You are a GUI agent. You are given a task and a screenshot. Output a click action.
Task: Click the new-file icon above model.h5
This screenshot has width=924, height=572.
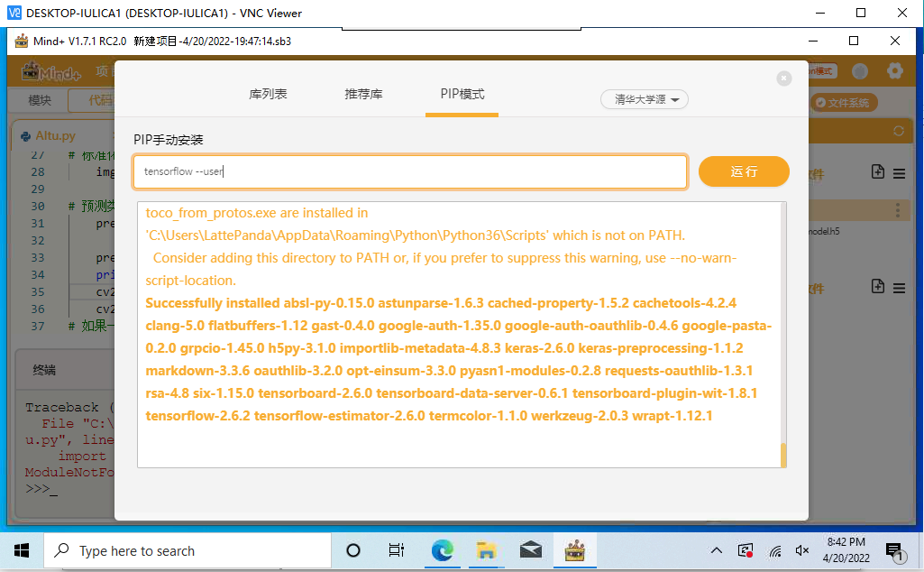[877, 171]
